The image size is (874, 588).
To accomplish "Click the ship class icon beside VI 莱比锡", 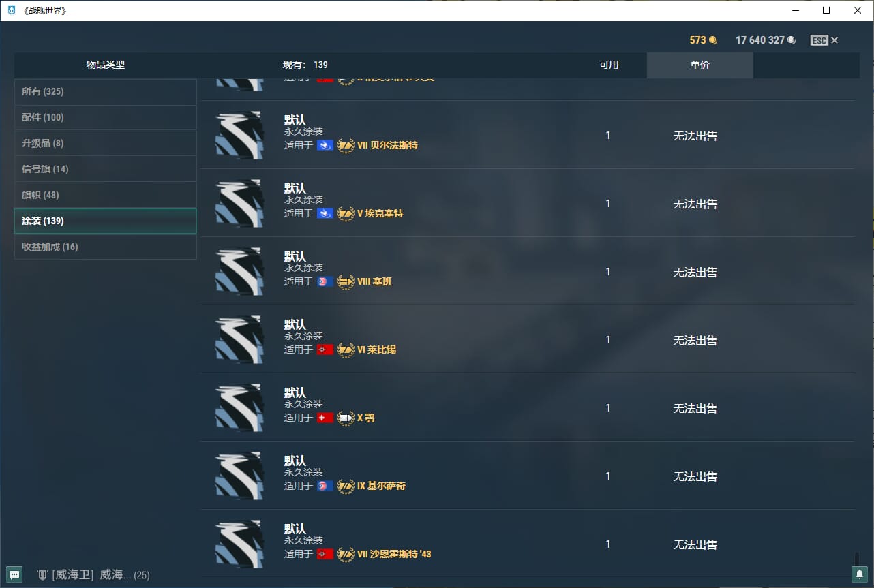I will tap(346, 350).
